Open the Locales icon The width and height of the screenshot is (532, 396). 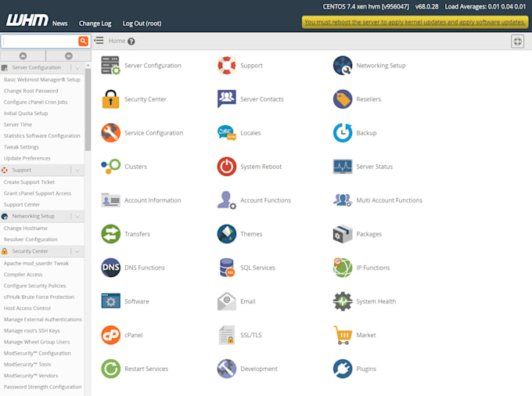pos(227,133)
